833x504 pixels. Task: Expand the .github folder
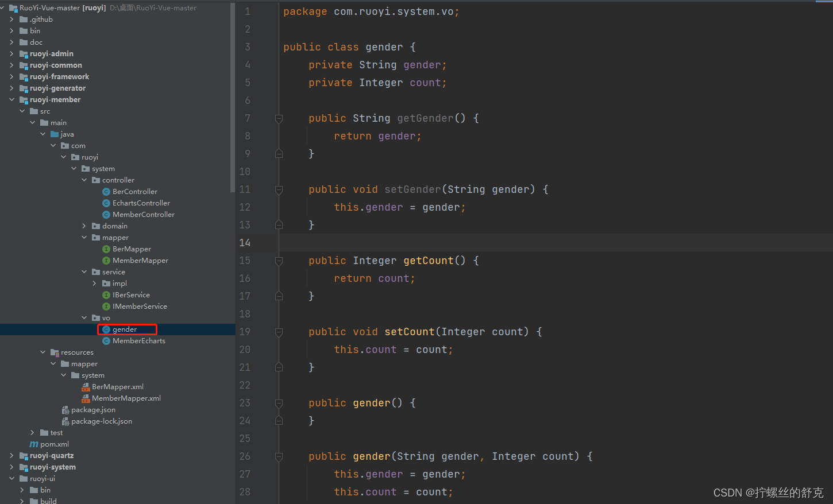pos(11,20)
